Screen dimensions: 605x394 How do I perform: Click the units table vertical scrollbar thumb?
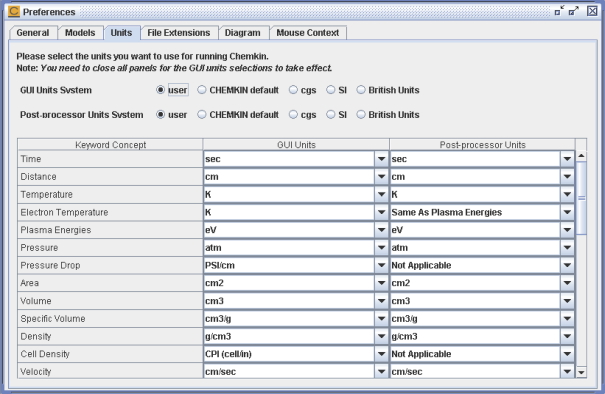pyautogui.click(x=581, y=198)
